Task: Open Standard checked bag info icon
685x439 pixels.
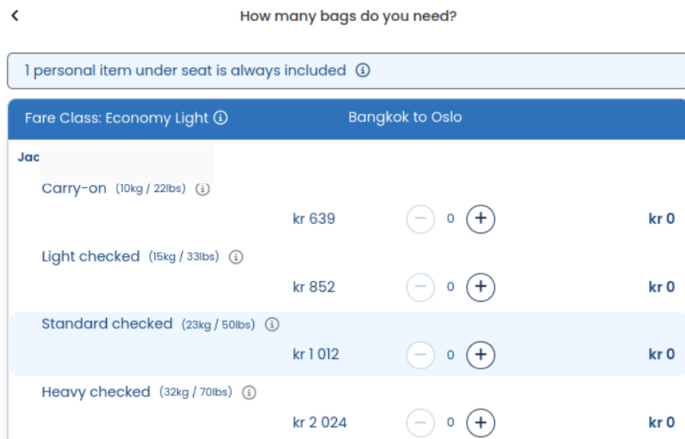Action: (272, 325)
